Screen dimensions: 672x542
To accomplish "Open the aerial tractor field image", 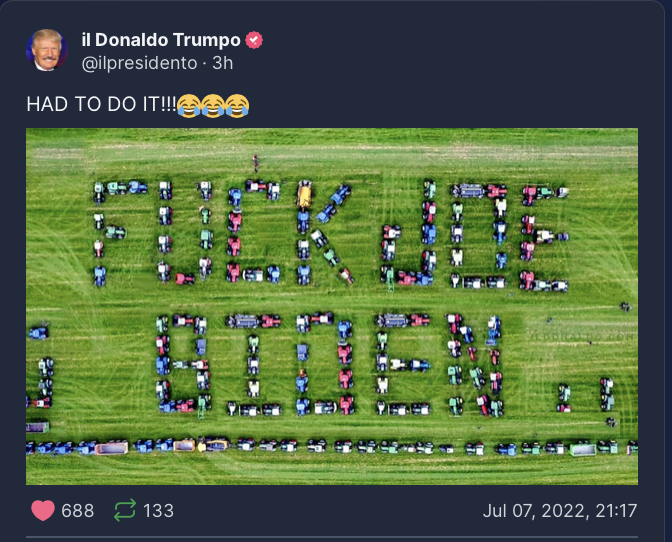I will click(332, 306).
